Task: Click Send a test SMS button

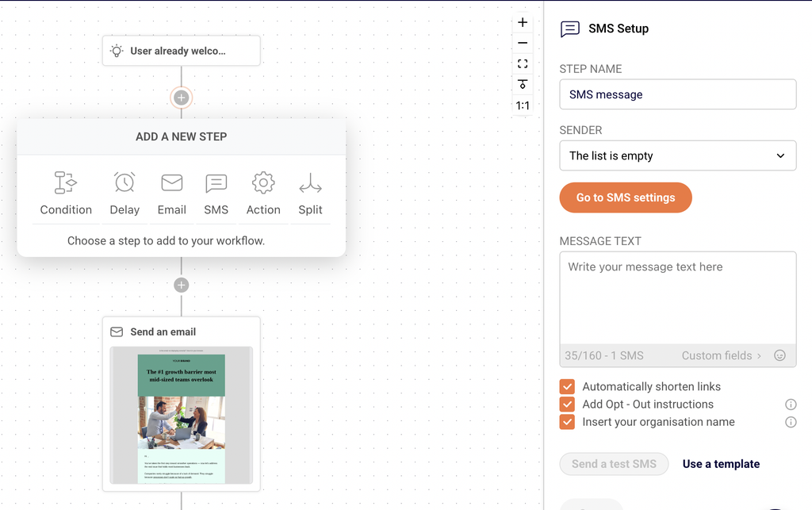Action: tap(614, 464)
